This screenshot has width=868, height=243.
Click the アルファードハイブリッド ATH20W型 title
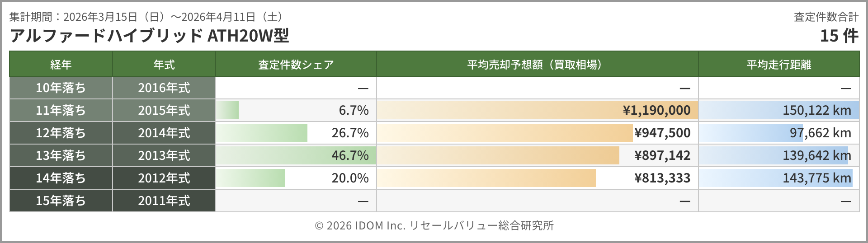point(149,36)
